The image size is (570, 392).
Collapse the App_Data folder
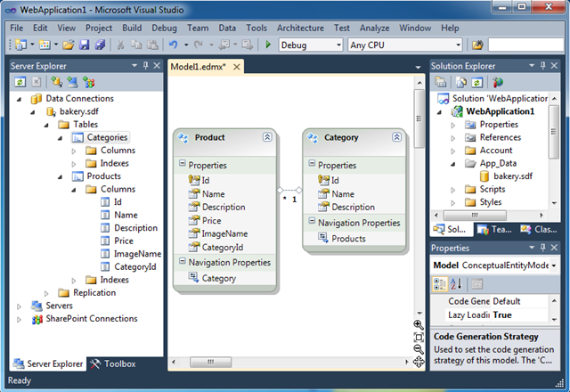pos(453,164)
